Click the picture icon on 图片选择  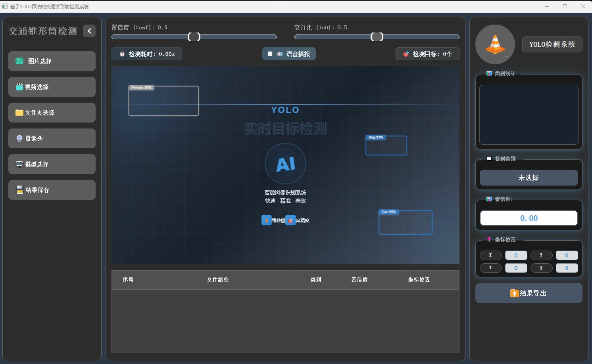point(19,61)
